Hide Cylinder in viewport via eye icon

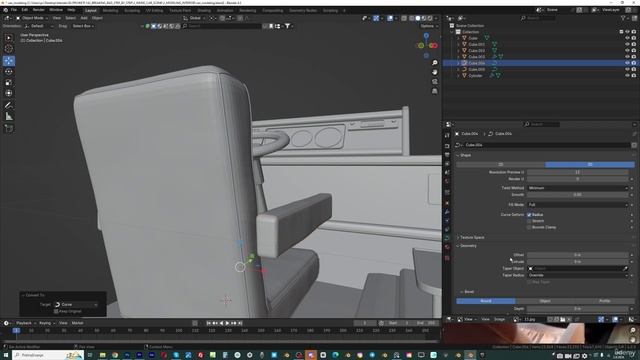pos(627,76)
